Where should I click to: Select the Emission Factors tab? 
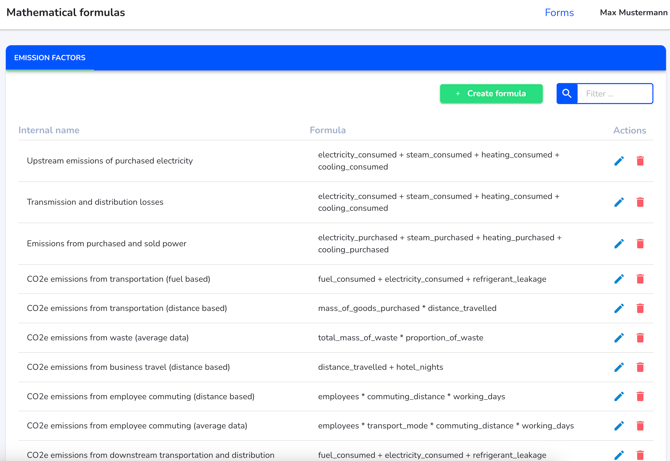50,58
